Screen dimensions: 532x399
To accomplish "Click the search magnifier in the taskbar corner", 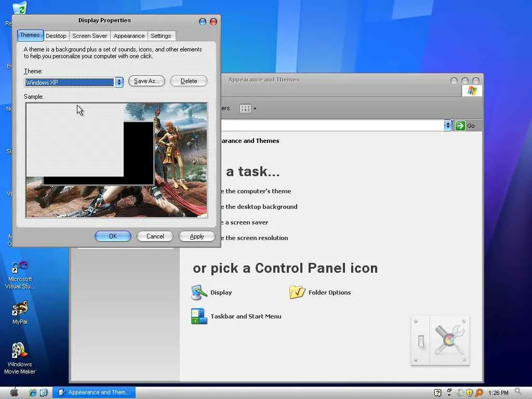I will [518, 392].
